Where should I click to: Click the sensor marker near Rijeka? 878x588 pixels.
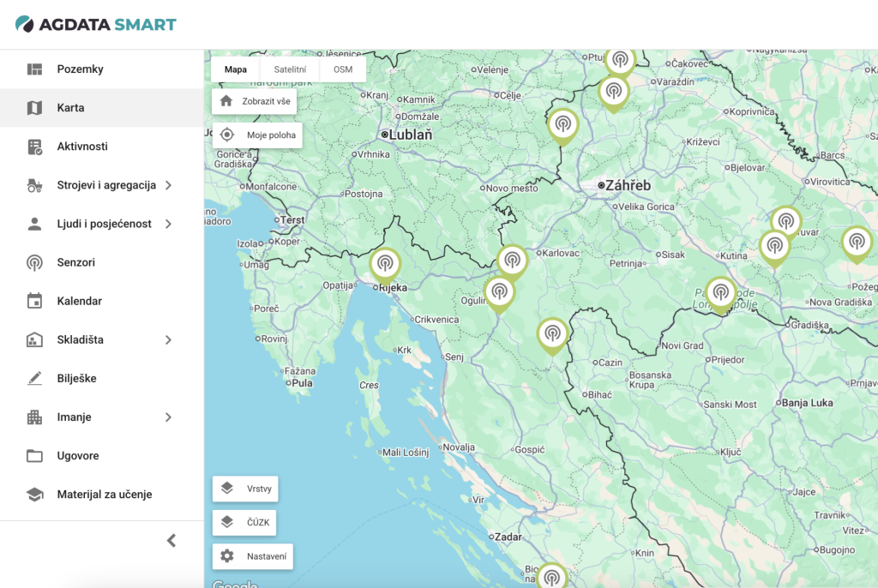coord(385,264)
